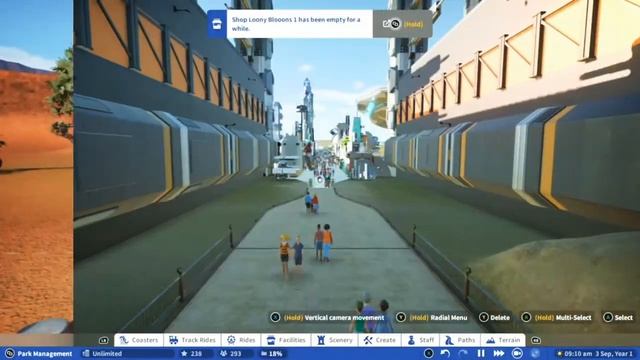This screenshot has width=640, height=360.
Task: Click the Park Management controller-button icon
Action: click(x=10, y=353)
